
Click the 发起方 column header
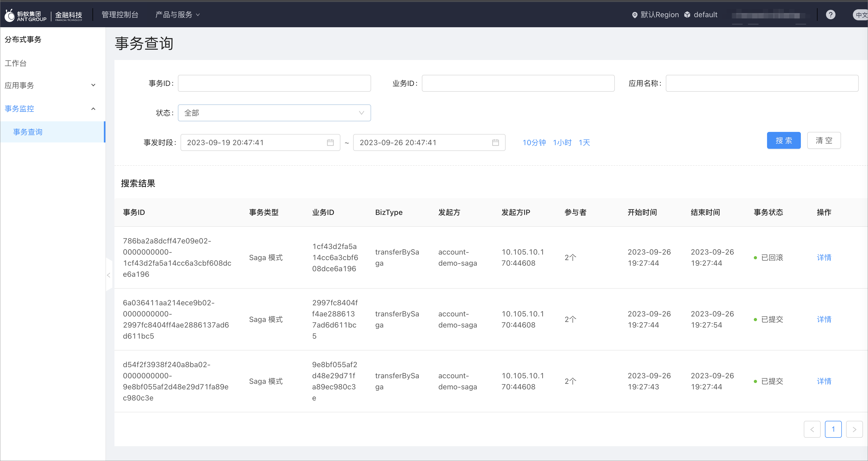click(x=449, y=212)
